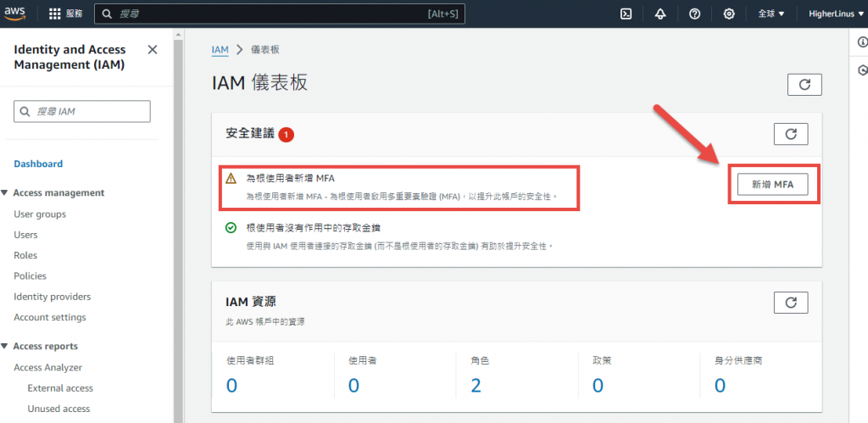Open User groups in the sidebar
The height and width of the screenshot is (423, 868).
pos(40,214)
